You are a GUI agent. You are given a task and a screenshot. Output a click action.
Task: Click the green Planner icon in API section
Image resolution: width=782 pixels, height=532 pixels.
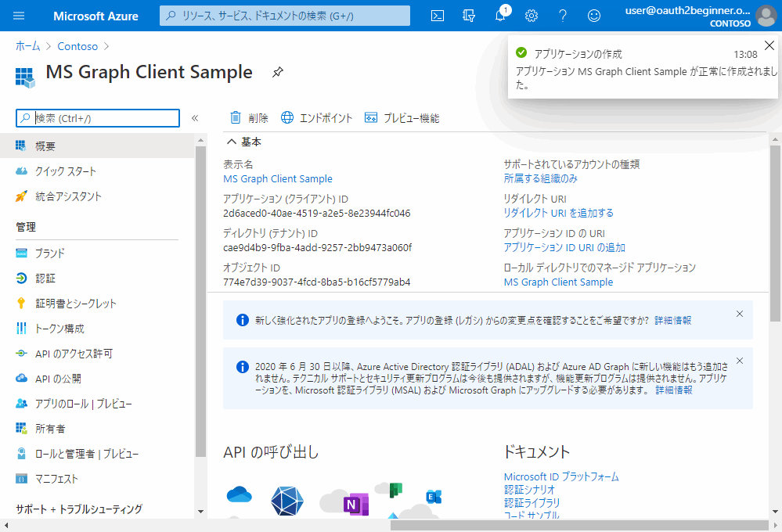tap(395, 490)
